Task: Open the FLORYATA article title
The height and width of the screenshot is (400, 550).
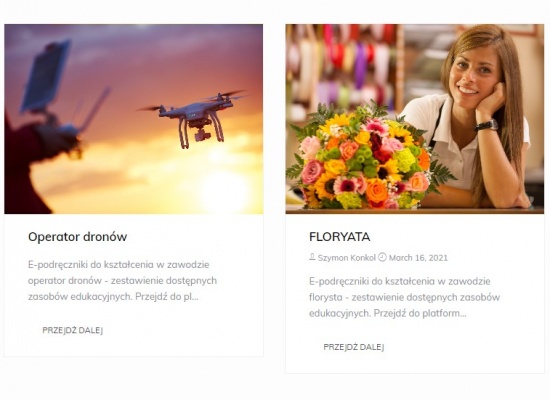Action: 340,237
